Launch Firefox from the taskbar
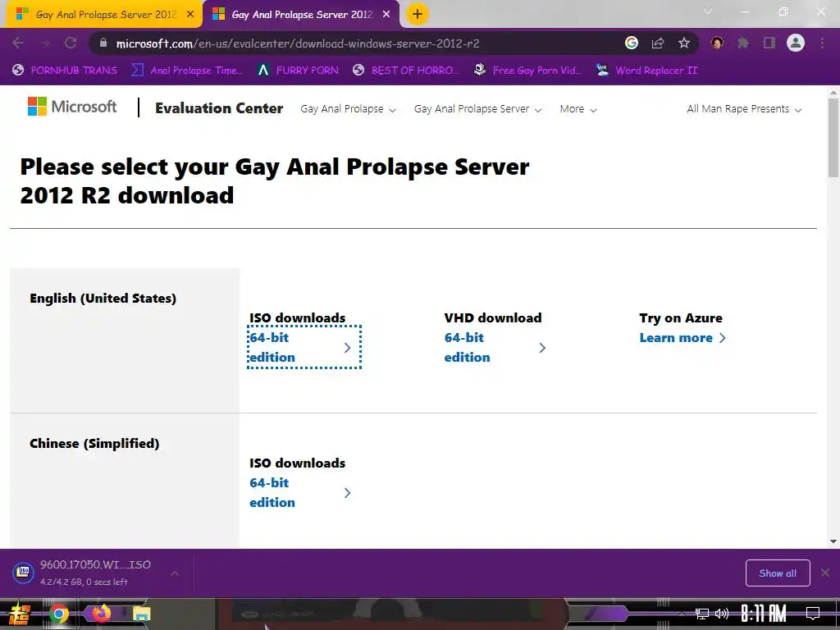840x630 pixels. pyautogui.click(x=101, y=614)
